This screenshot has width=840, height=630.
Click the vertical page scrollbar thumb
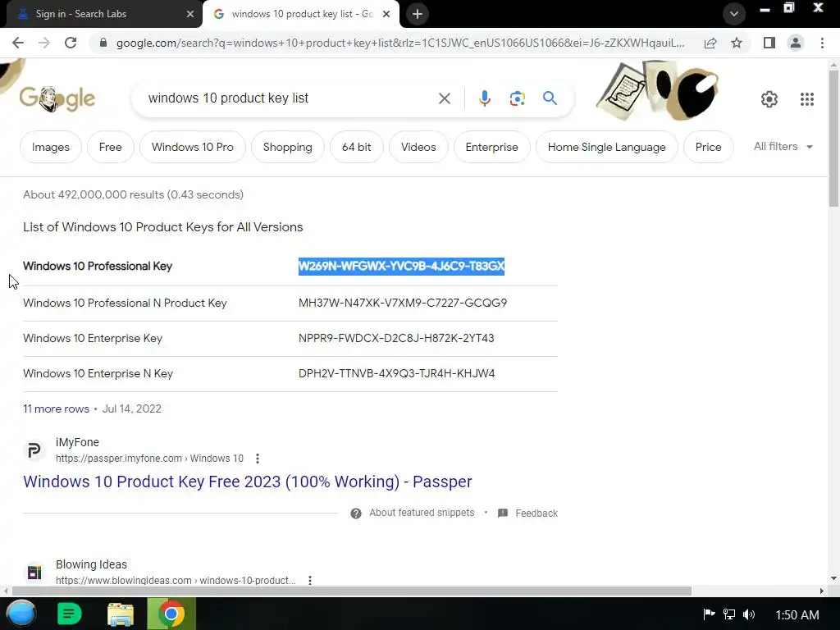point(833,138)
